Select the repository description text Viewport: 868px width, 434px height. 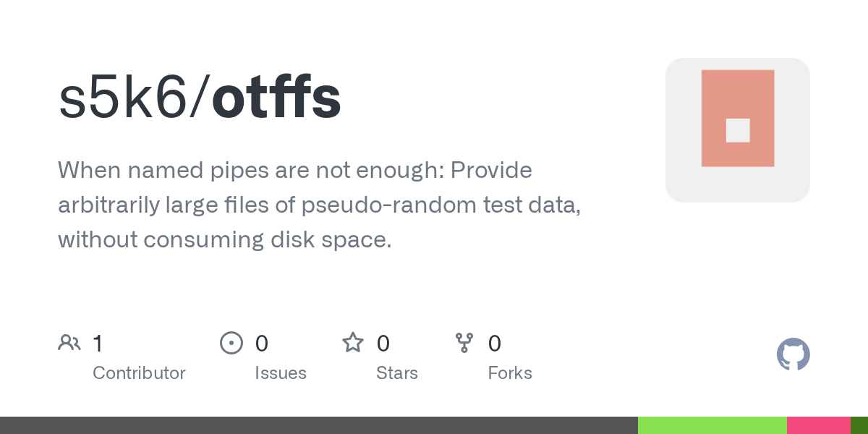point(319,205)
